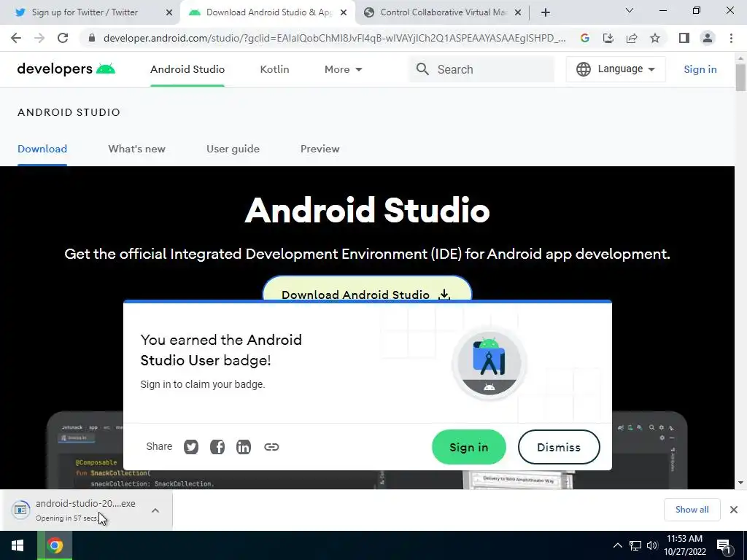Select the Kotlin nav item
Viewport: 747px width, 560px height.
(274, 69)
